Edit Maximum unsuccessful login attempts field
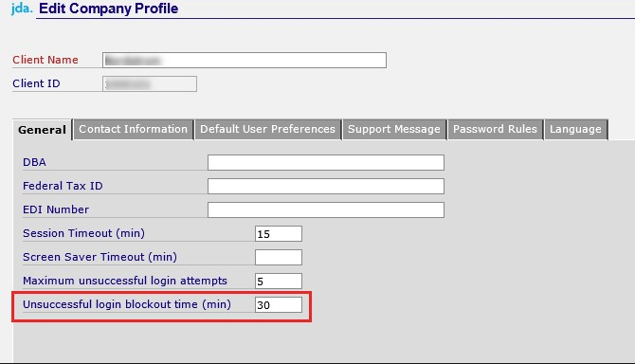 [279, 281]
